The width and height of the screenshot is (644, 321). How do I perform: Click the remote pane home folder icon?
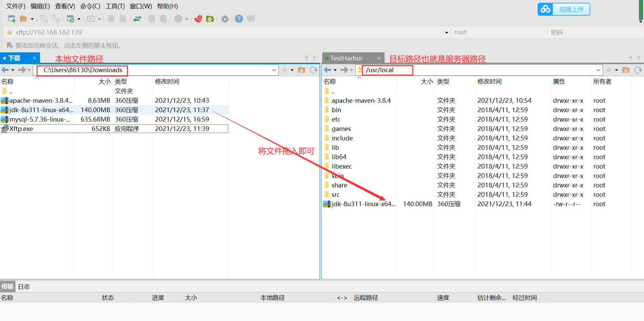pyautogui.click(x=626, y=70)
